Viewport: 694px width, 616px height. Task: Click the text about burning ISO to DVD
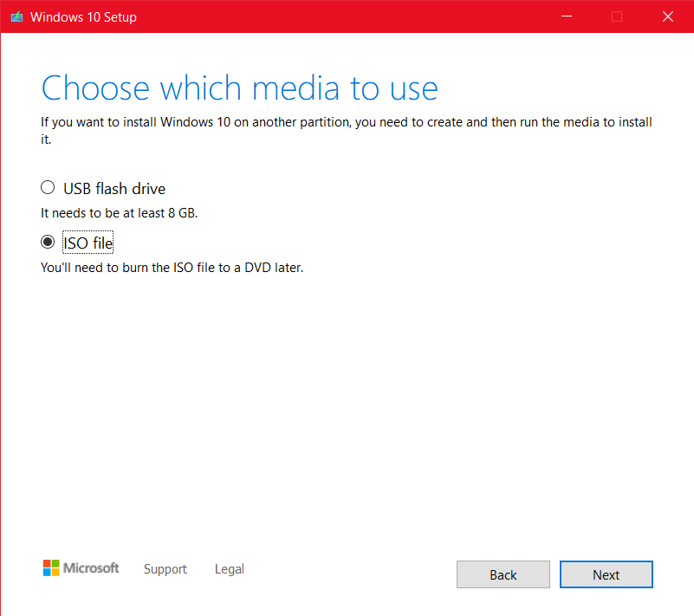pos(172,268)
